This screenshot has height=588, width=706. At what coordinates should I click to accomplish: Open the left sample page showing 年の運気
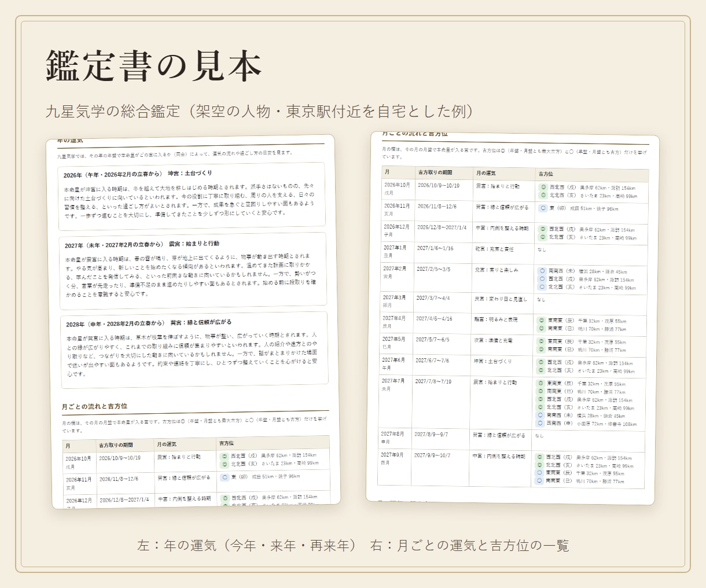[x=192, y=321]
